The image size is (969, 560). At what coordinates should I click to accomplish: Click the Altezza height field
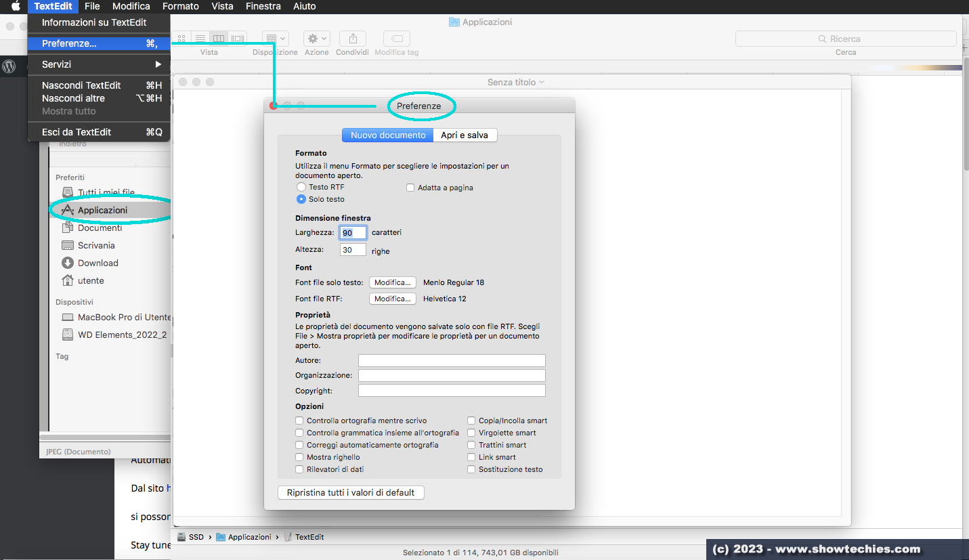[x=353, y=250]
